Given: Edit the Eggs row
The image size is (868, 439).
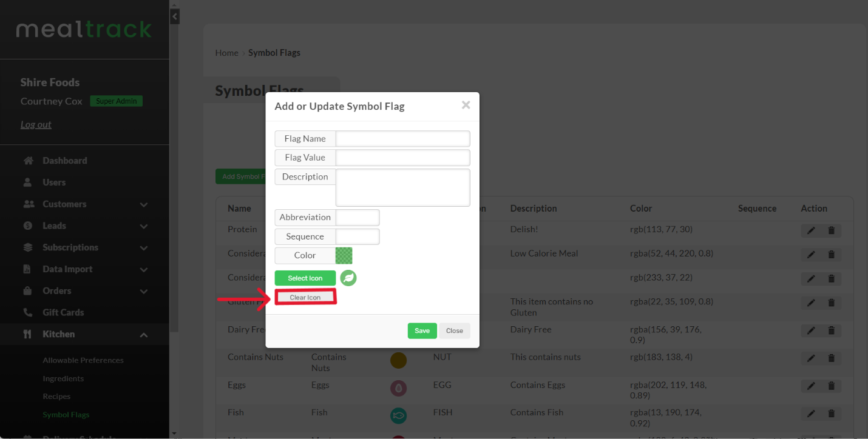Looking at the screenshot, I should coord(811,386).
